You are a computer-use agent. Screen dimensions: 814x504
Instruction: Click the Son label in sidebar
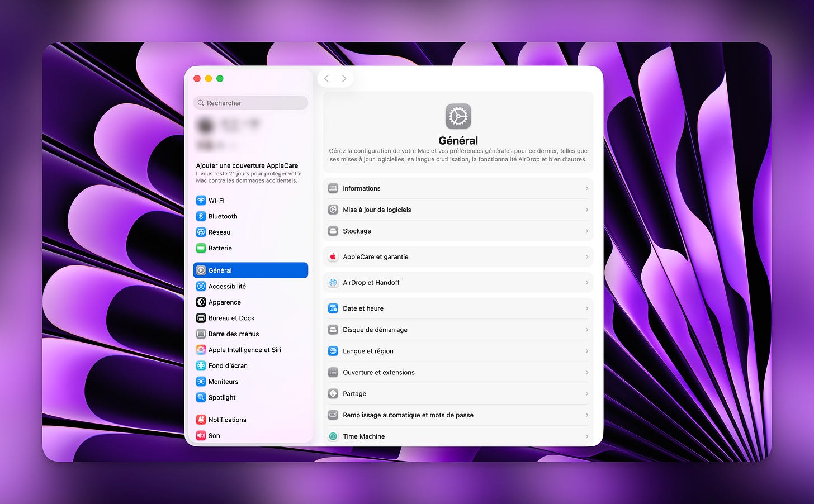tap(214, 435)
